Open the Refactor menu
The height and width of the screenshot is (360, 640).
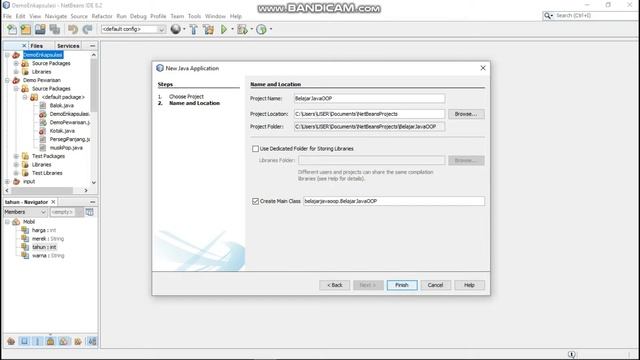pos(102,16)
